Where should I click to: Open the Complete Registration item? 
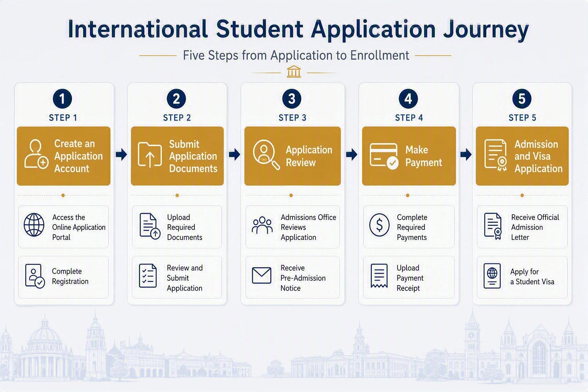64,277
